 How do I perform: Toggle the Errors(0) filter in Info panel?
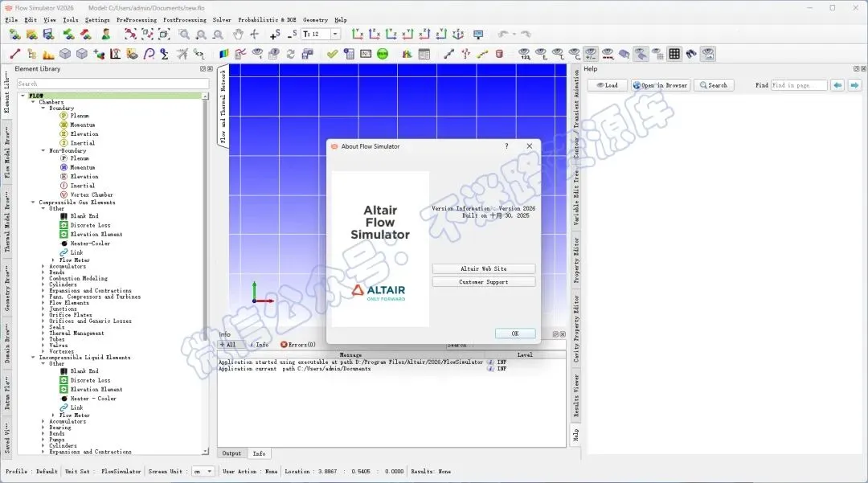point(298,345)
